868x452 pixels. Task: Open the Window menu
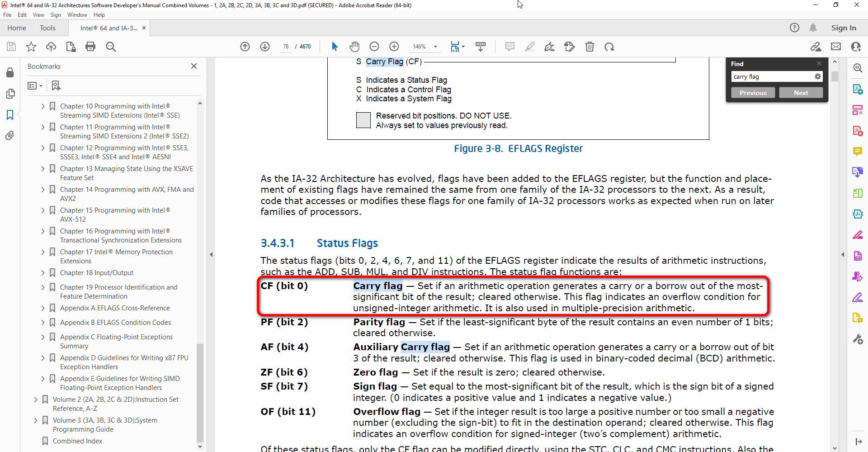(x=77, y=15)
